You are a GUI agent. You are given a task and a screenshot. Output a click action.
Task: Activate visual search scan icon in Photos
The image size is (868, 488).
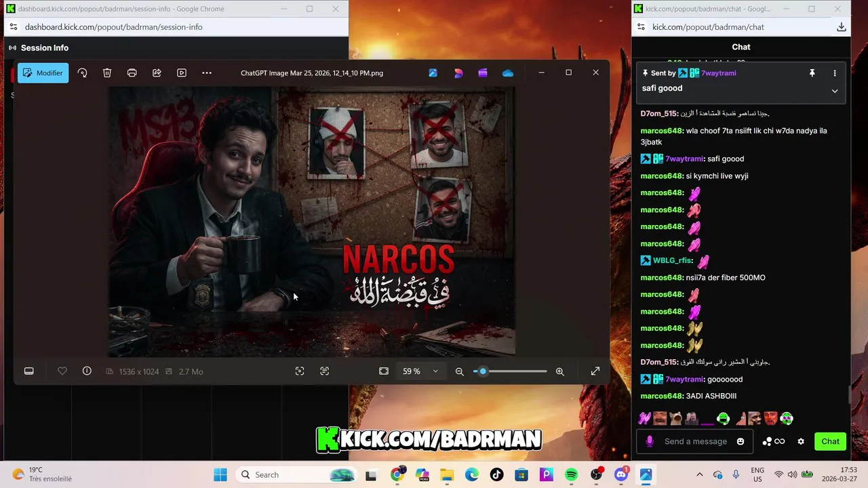click(x=300, y=371)
